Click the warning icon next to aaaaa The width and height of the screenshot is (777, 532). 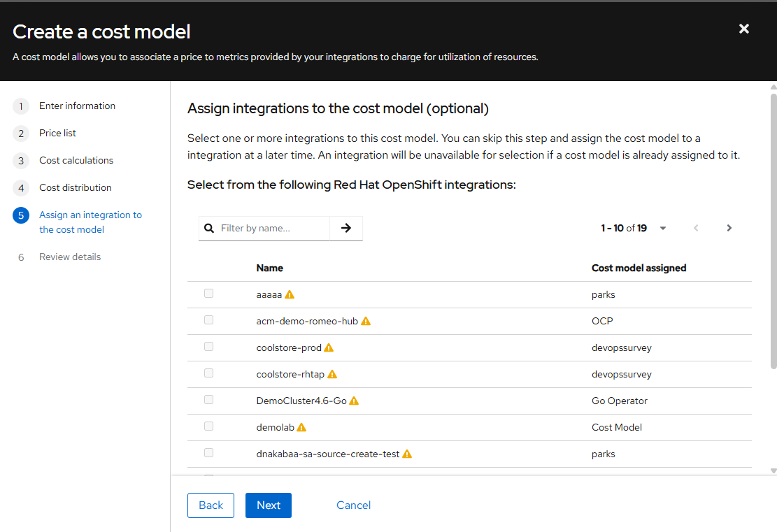click(x=290, y=294)
